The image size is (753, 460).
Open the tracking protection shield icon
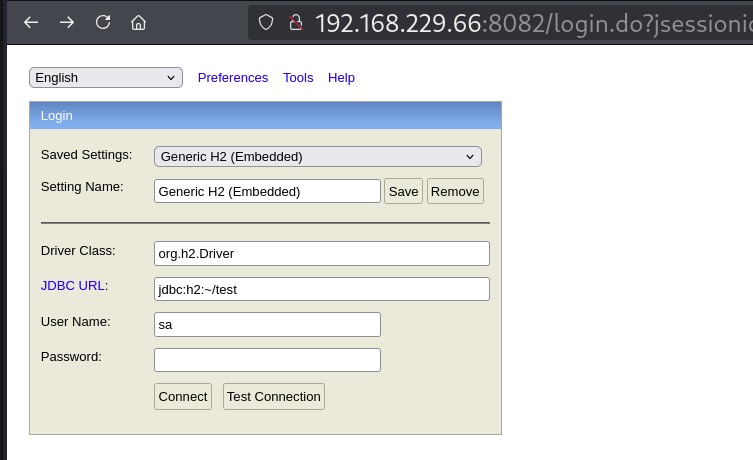click(266, 22)
